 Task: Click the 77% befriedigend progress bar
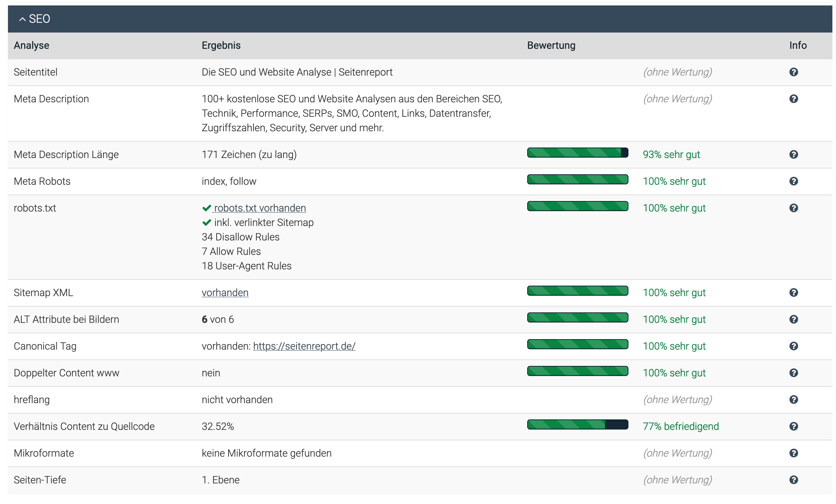[577, 424]
